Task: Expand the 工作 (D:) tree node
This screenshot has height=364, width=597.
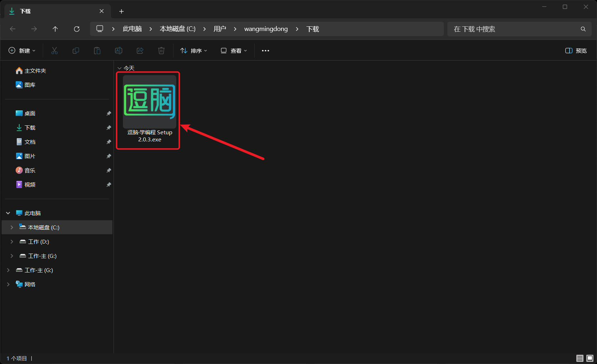Action: [12, 241]
